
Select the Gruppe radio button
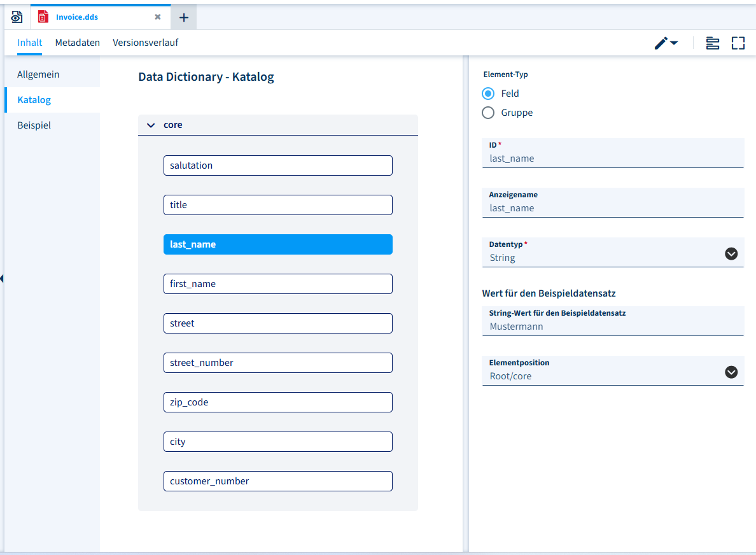pos(488,113)
